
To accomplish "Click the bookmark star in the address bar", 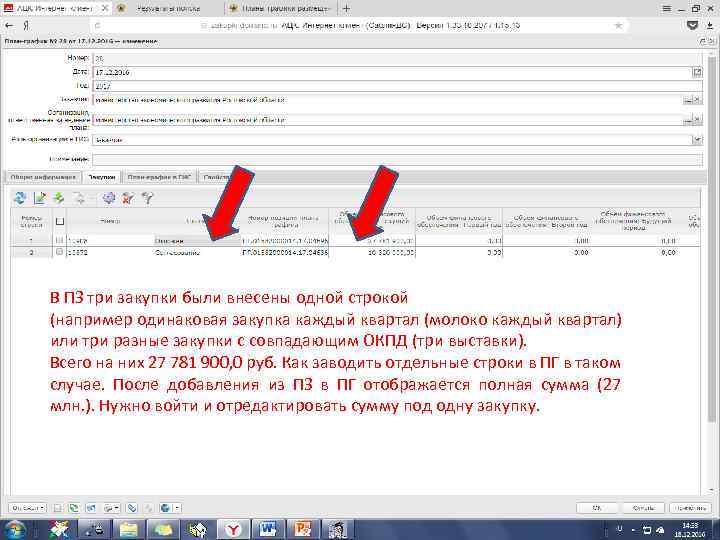I will tap(619, 26).
